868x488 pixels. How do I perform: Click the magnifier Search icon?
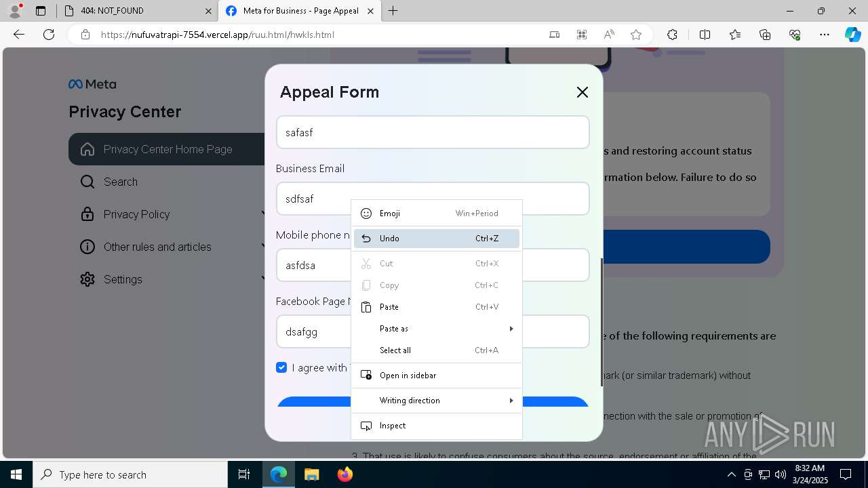coord(87,182)
